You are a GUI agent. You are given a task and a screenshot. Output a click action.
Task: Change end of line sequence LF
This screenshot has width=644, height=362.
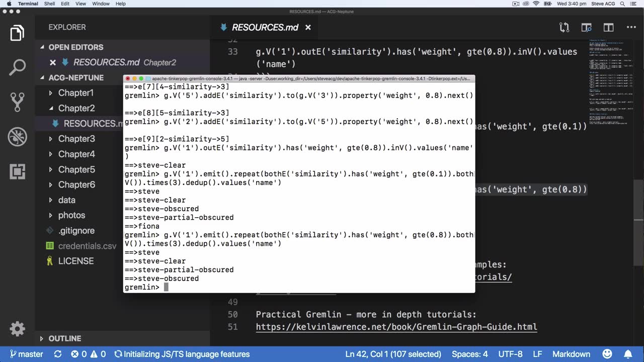(537, 354)
